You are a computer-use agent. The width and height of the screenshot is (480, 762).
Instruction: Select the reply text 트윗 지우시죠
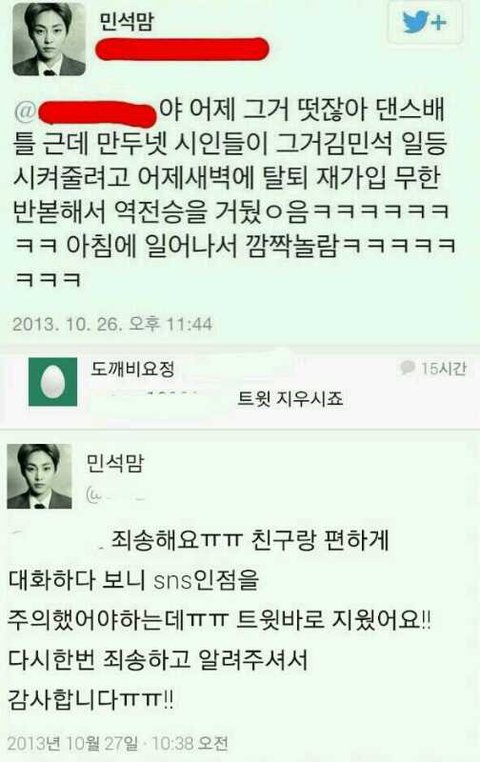click(290, 399)
